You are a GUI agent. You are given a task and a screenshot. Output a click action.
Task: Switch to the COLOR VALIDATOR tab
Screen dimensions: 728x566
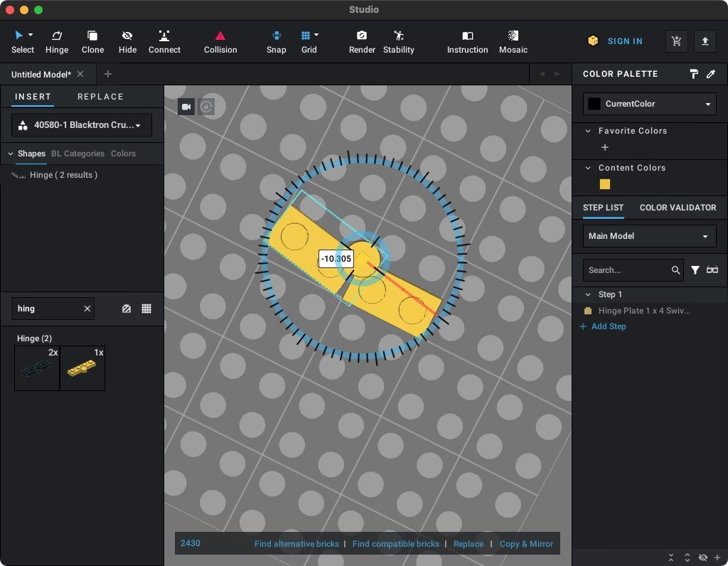tap(678, 208)
